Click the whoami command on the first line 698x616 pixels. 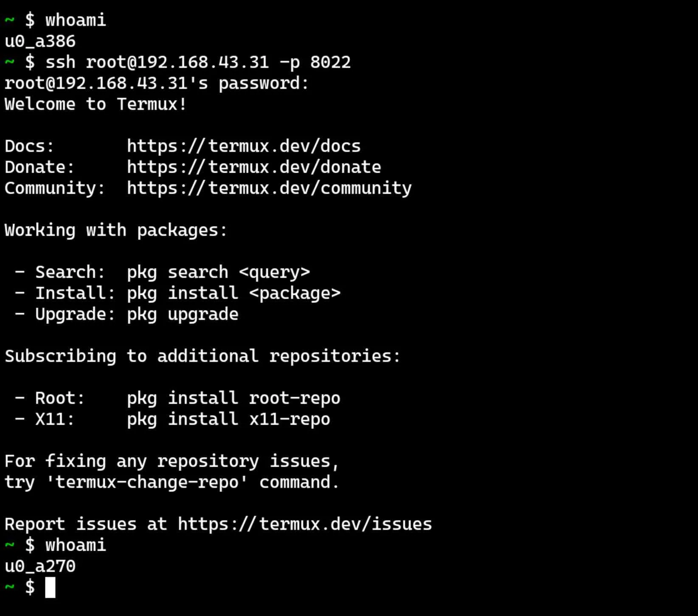point(76,20)
